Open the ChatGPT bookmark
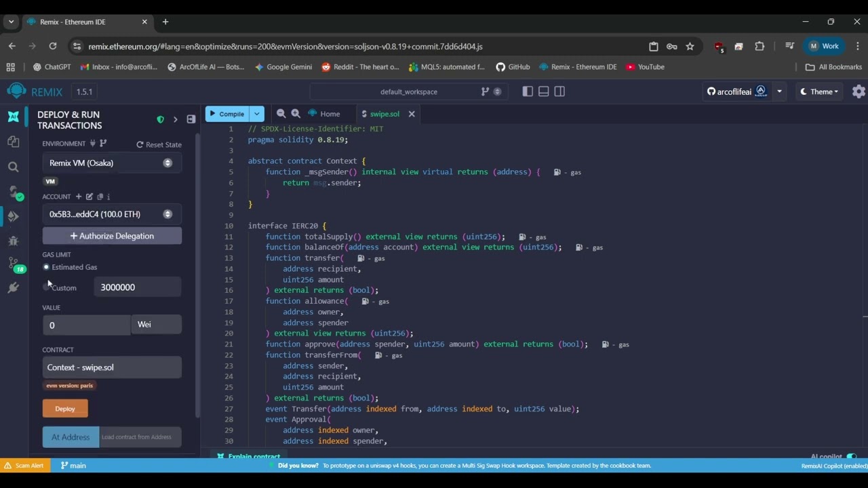 click(52, 67)
